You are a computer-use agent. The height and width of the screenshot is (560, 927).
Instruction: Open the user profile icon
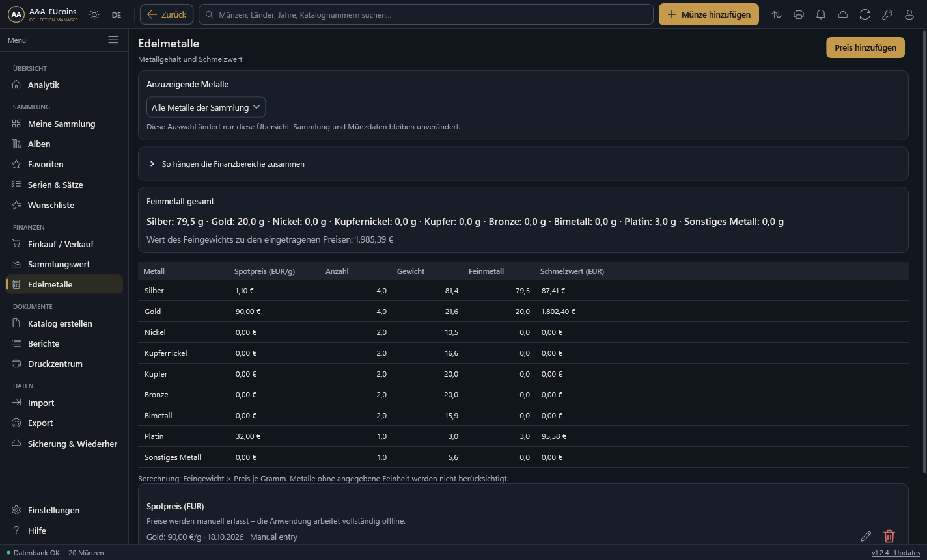click(909, 14)
